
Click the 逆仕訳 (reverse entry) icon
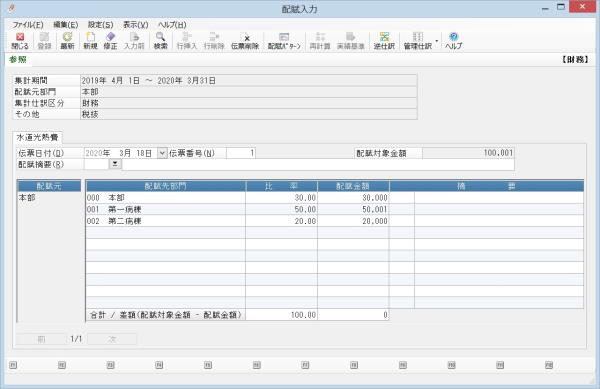tap(384, 41)
